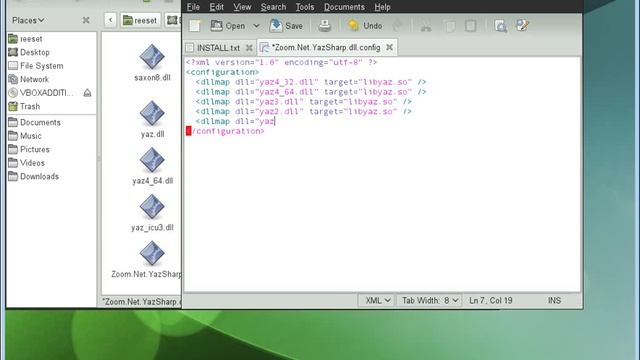Select the yaz4_64.dll file icon
Image resolution: width=640 pixels, height=360 pixels.
152,160
